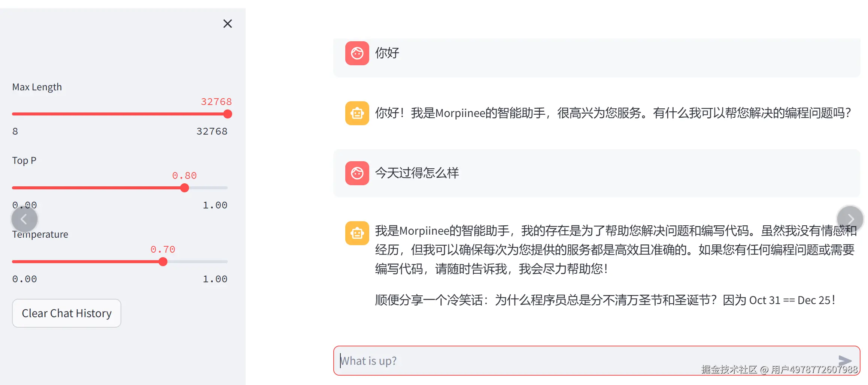Click the Max Length slider handle
This screenshot has width=868, height=385.
(228, 114)
